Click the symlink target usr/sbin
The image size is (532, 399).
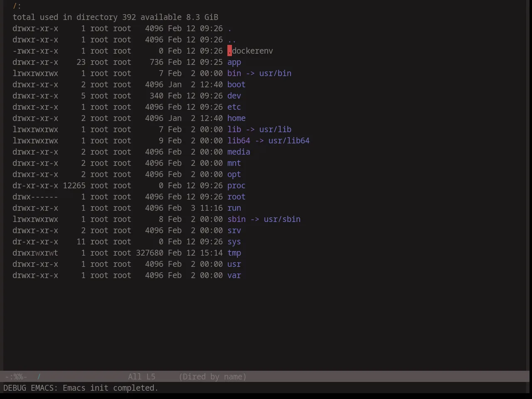(282, 219)
